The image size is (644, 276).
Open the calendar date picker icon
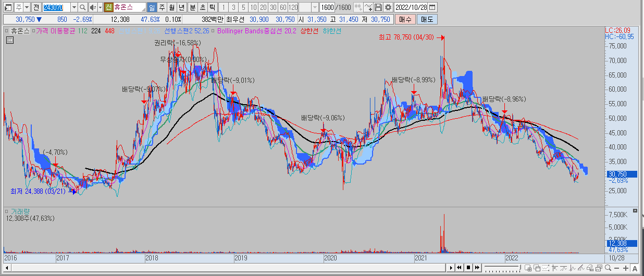pyautogui.click(x=432, y=7)
